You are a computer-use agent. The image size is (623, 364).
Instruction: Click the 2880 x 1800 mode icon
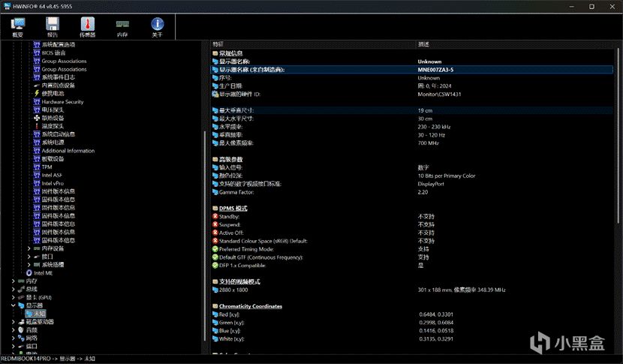click(x=215, y=290)
